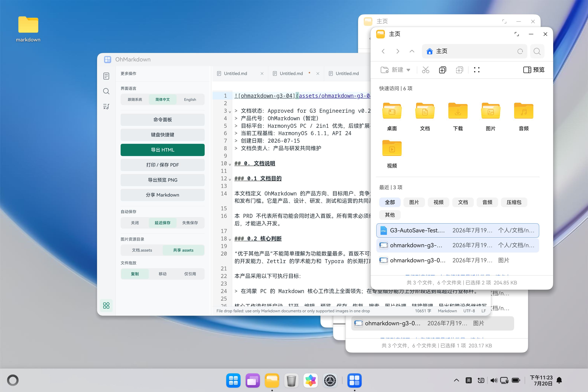Click the refresh icon in the address bar

[x=520, y=51]
